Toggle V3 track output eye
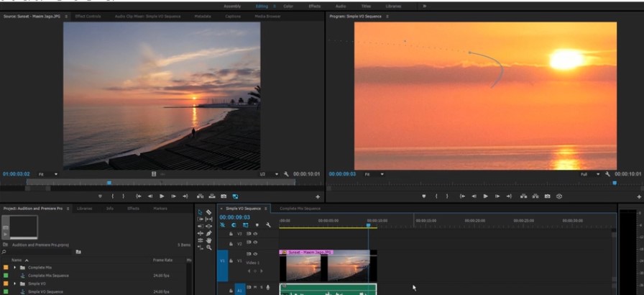 255,234
